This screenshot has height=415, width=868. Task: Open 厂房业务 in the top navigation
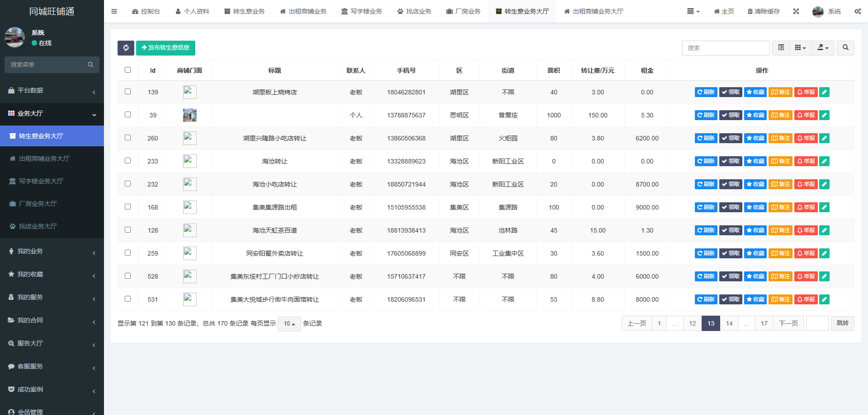(463, 11)
